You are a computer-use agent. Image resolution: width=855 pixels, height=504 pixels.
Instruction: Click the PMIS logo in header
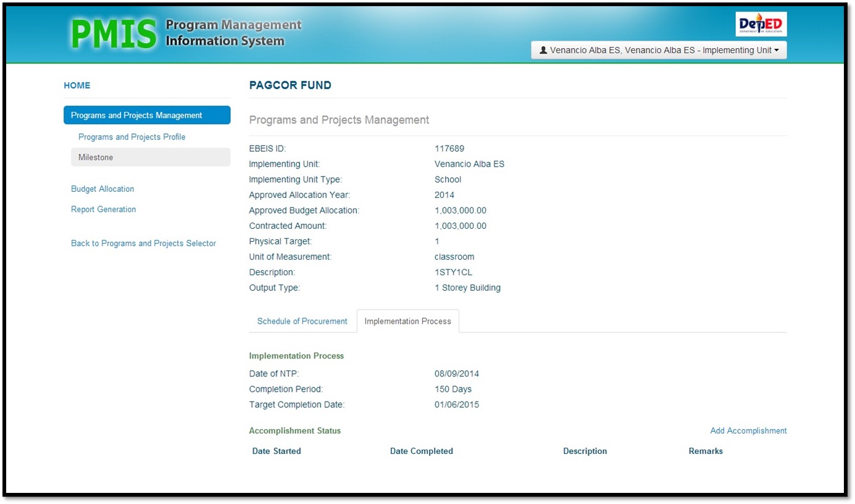tap(114, 34)
